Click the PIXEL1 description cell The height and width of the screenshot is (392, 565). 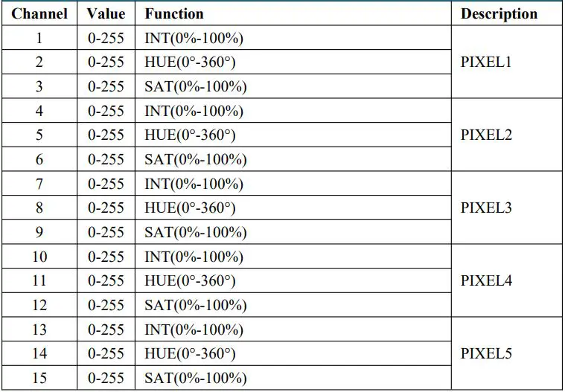(486, 62)
